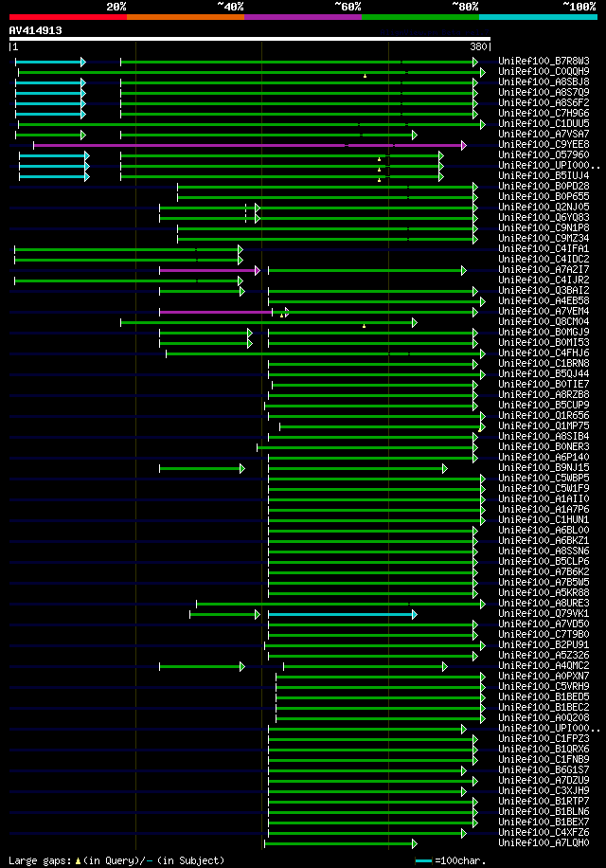This screenshot has width=606, height=868.
Task: Click UniRef100_B9NJ15 label
Action: [544, 468]
